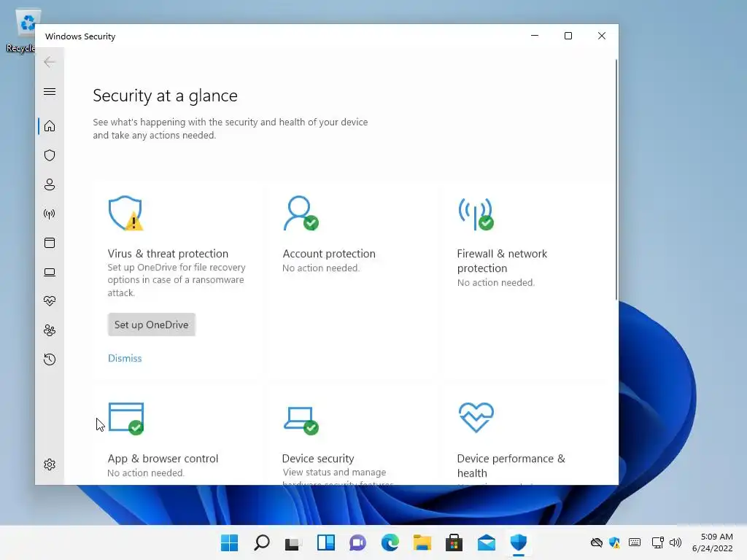Open Task View on taskbar

(x=293, y=542)
